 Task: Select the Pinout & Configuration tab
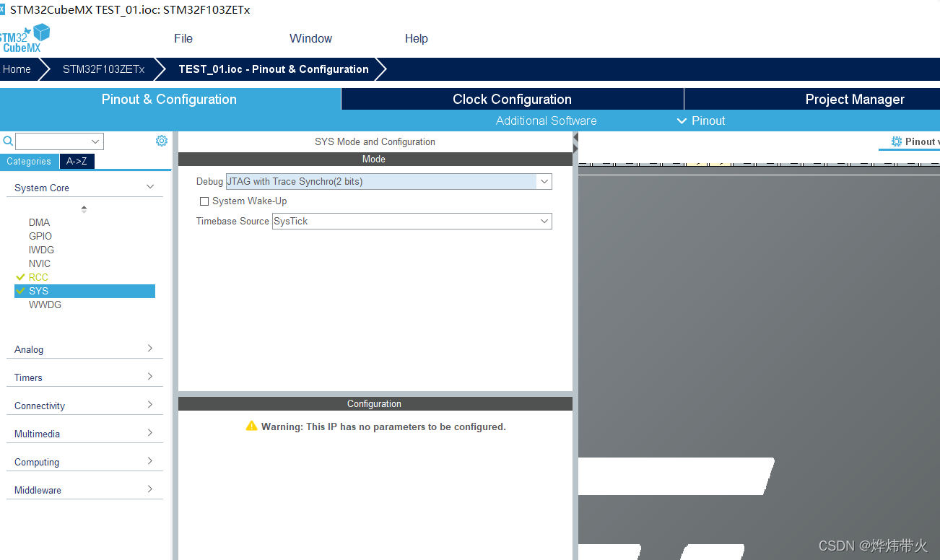tap(169, 99)
